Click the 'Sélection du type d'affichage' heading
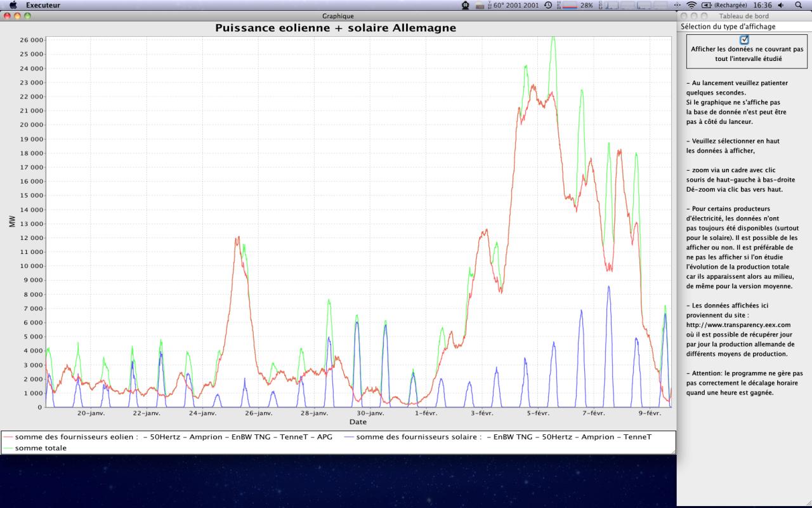The width and height of the screenshot is (812, 508). pos(728,27)
